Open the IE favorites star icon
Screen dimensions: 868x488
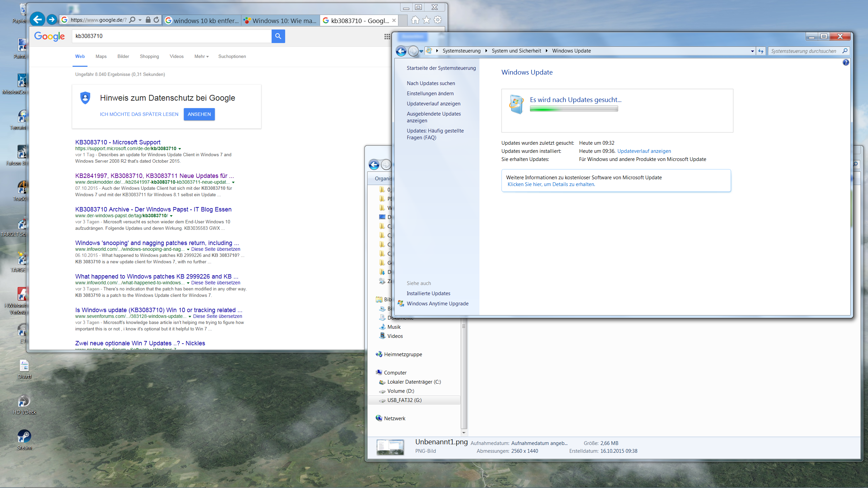[x=426, y=20]
